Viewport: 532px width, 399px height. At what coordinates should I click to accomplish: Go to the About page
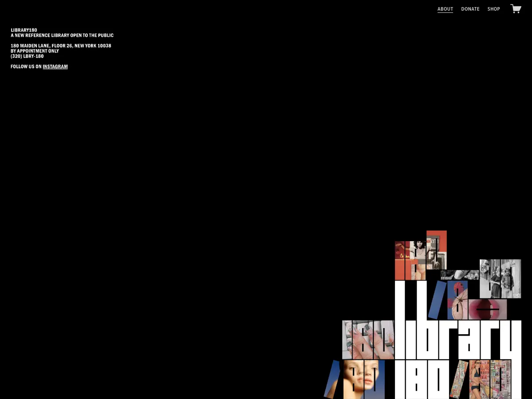point(445,9)
